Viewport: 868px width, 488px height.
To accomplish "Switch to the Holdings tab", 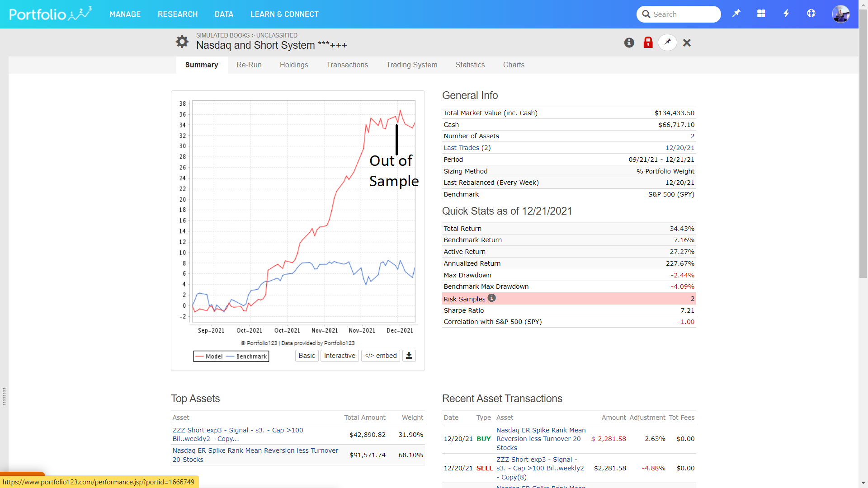I will [294, 65].
